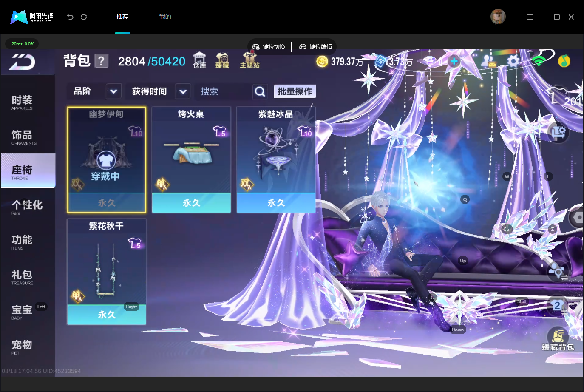The image size is (584, 392).
Task: Open the 功能 items category
Action: (22, 242)
